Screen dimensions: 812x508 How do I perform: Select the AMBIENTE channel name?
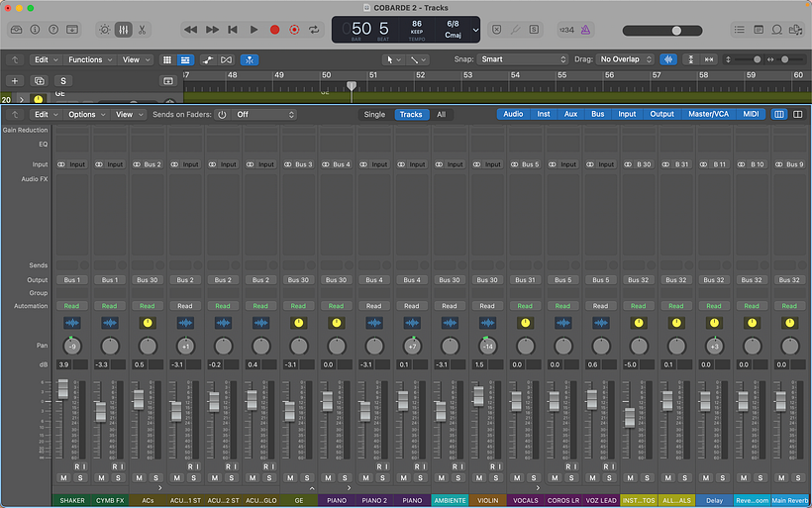click(x=450, y=500)
